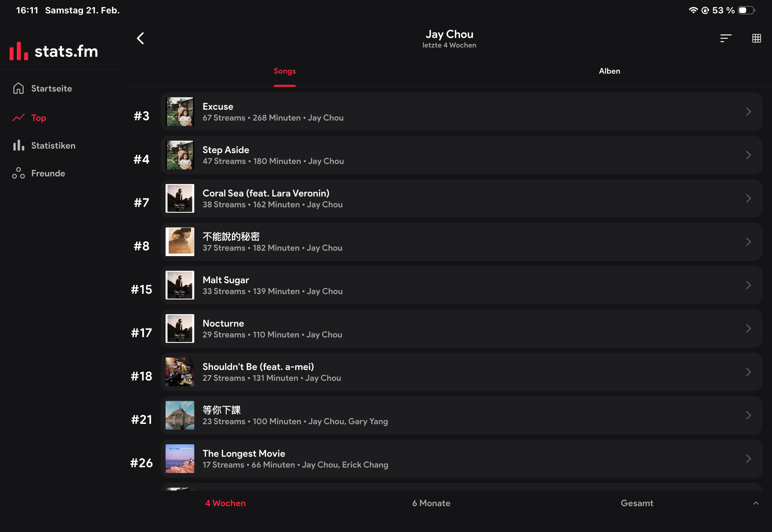Open 不能說的秘密 details via its chevron
The height and width of the screenshot is (532, 772).
(x=748, y=242)
